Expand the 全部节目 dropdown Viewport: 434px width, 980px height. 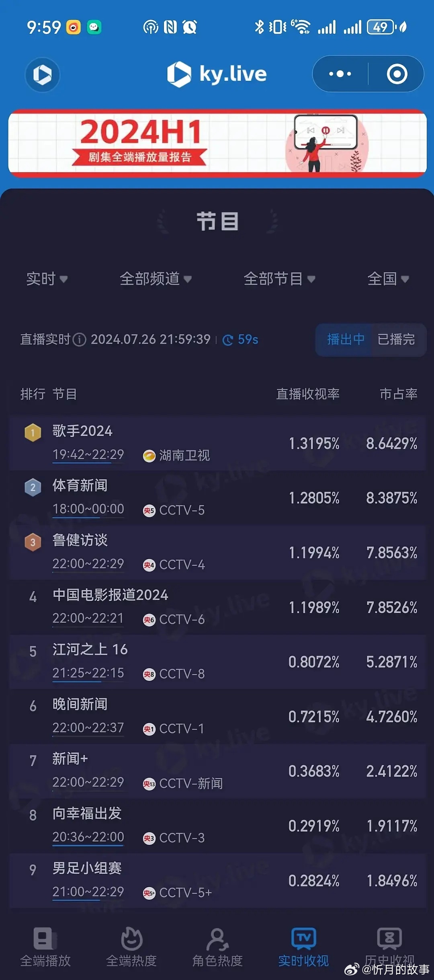pyautogui.click(x=279, y=279)
